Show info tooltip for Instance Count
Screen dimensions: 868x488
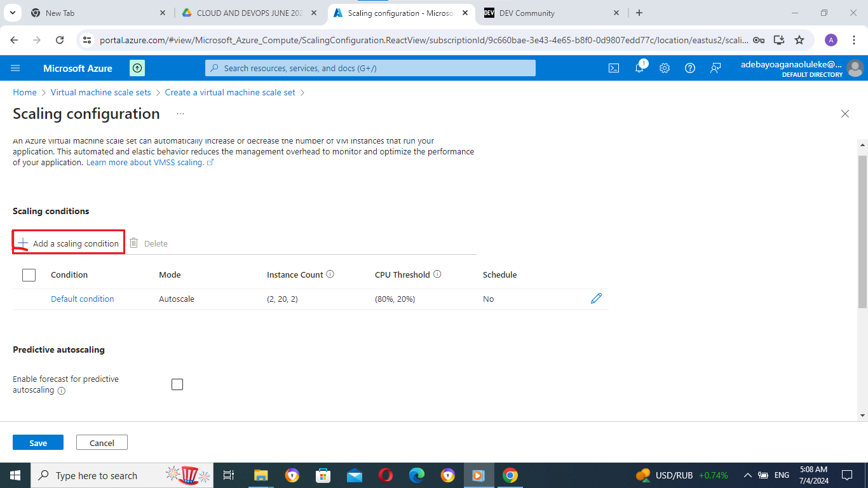(x=330, y=274)
